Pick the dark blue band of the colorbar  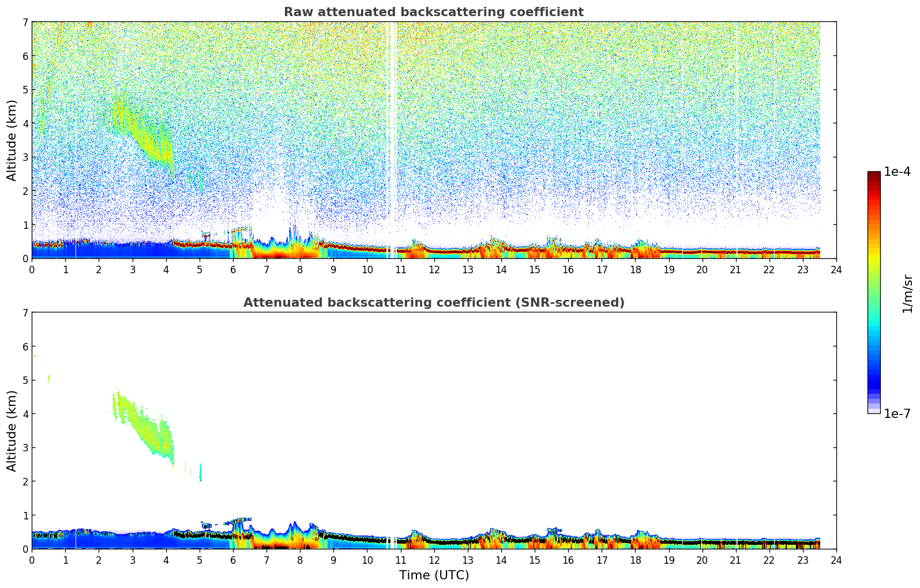click(x=873, y=380)
